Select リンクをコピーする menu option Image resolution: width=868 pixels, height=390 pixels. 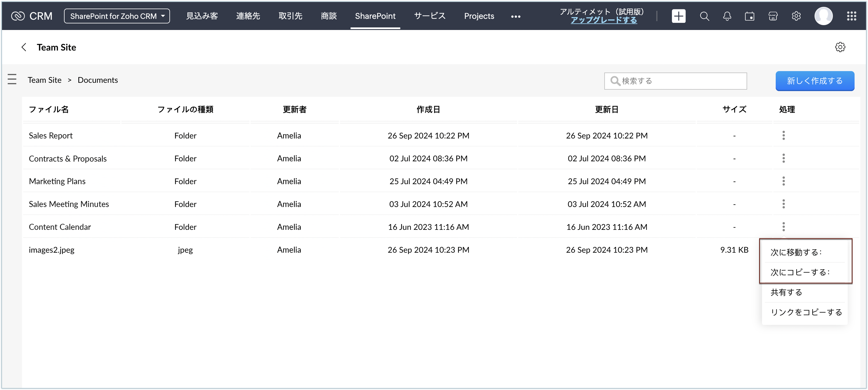coord(806,312)
